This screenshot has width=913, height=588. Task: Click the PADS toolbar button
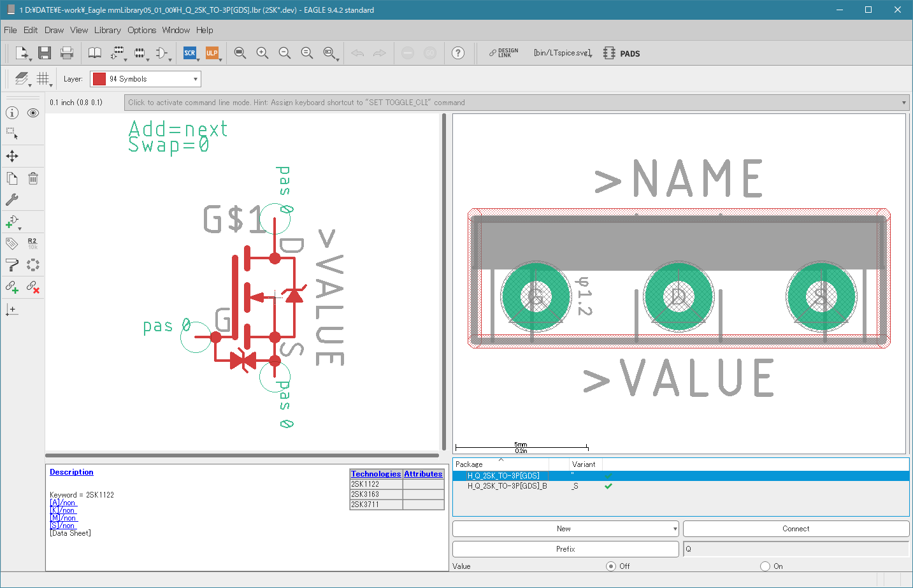click(x=622, y=54)
